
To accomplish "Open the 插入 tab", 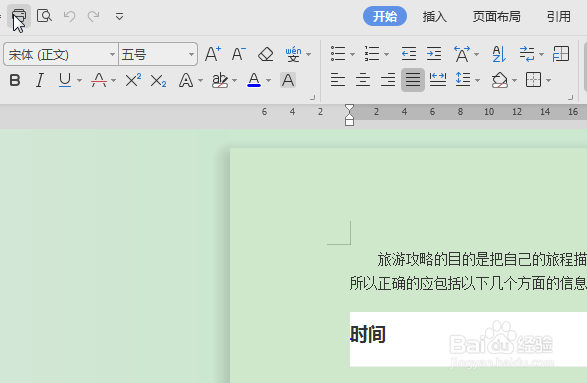I will (435, 16).
